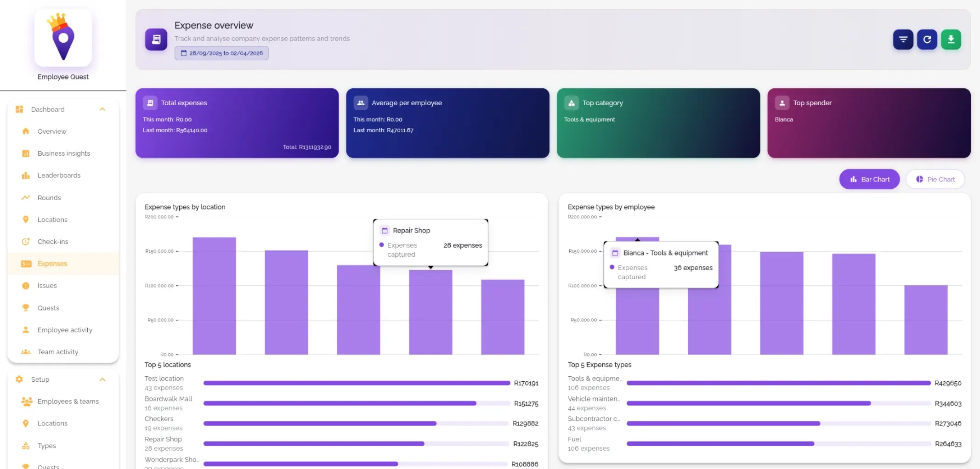The height and width of the screenshot is (469, 980).
Task: Switch to the Pie Chart view
Action: click(935, 179)
